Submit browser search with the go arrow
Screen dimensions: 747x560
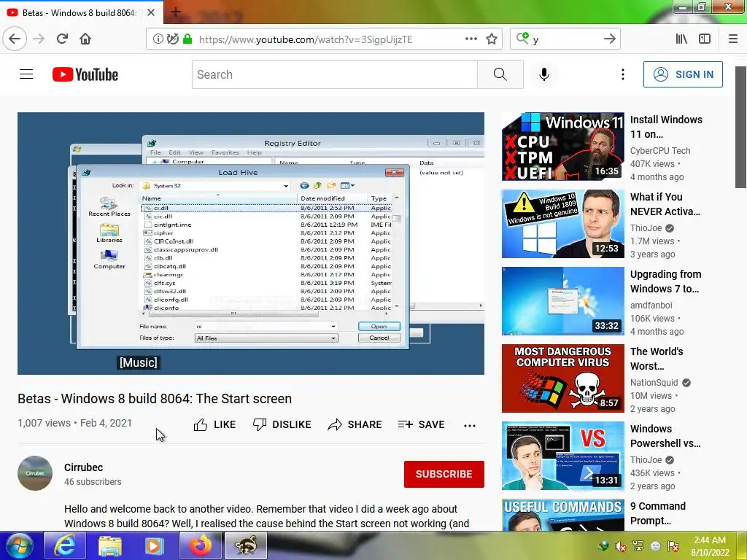click(609, 39)
